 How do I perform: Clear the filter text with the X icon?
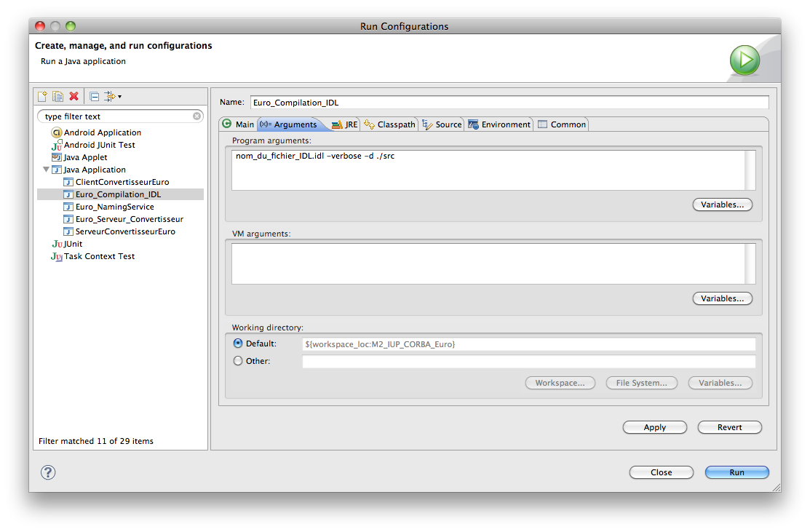(x=197, y=116)
